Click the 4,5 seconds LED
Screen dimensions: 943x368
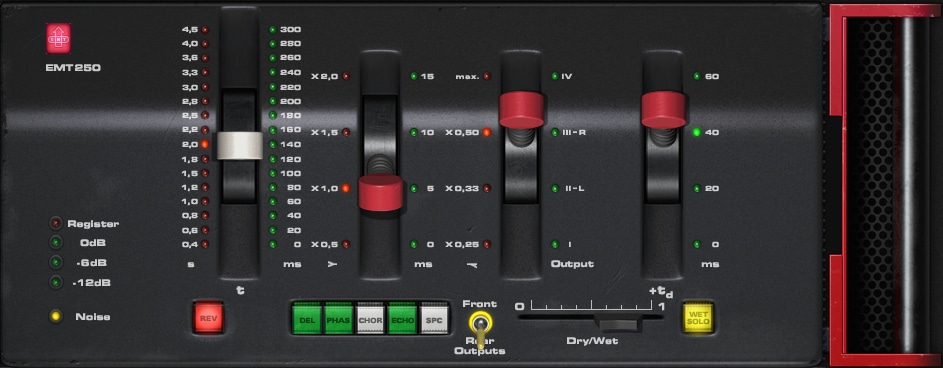click(x=205, y=29)
